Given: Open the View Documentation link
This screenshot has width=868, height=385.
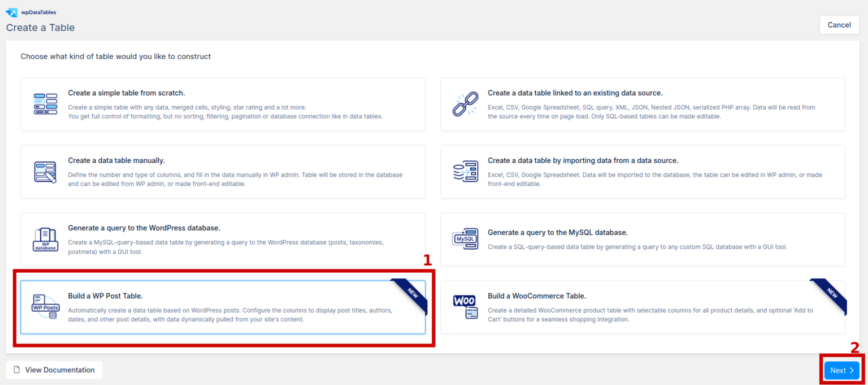Looking at the screenshot, I should tap(59, 370).
